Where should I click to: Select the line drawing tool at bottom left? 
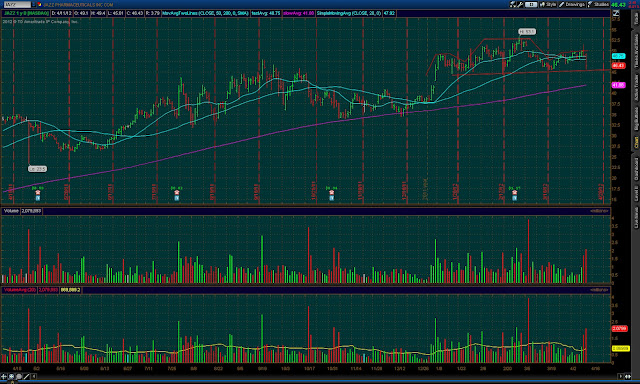[x=27, y=376]
